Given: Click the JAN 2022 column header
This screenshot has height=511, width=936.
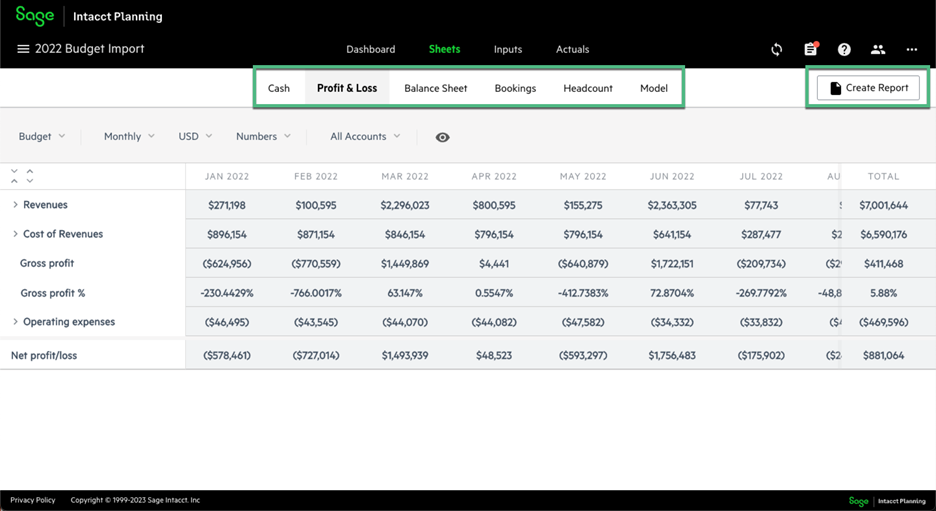Looking at the screenshot, I should point(227,177).
